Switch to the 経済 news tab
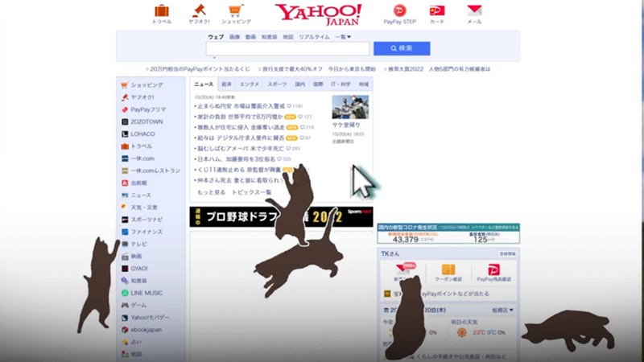 (x=226, y=84)
